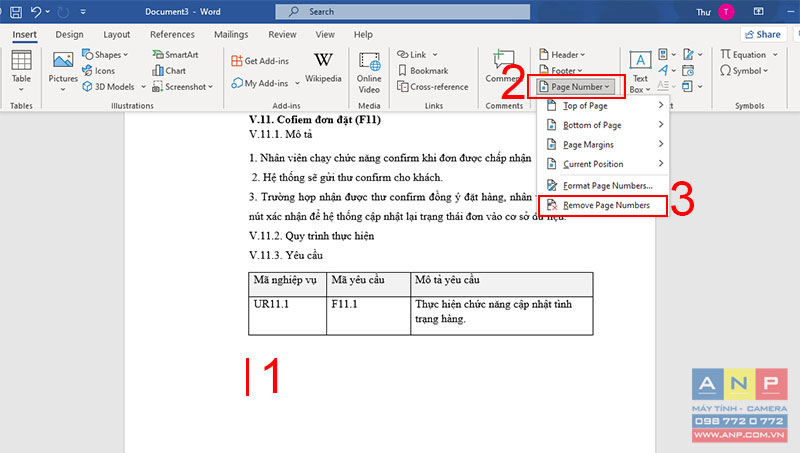This screenshot has width=800, height=453.
Task: Click the Wikipedia add-in icon
Action: pos(323,60)
